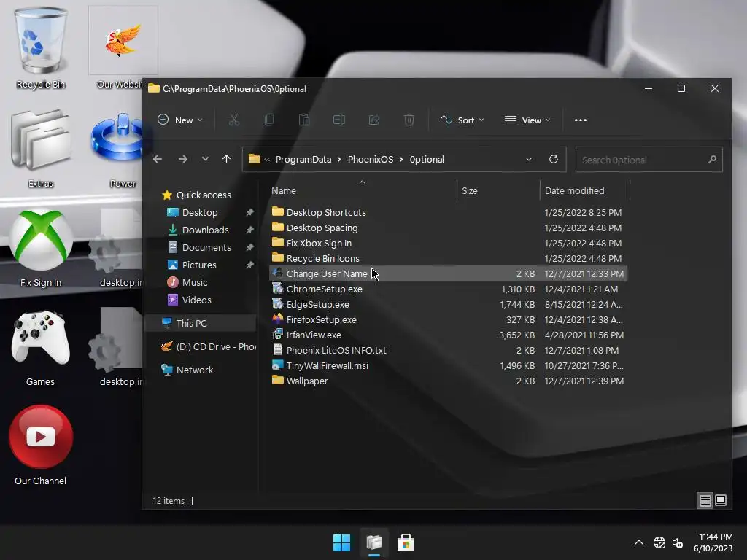Click the muted volume tray icon

[678, 542]
